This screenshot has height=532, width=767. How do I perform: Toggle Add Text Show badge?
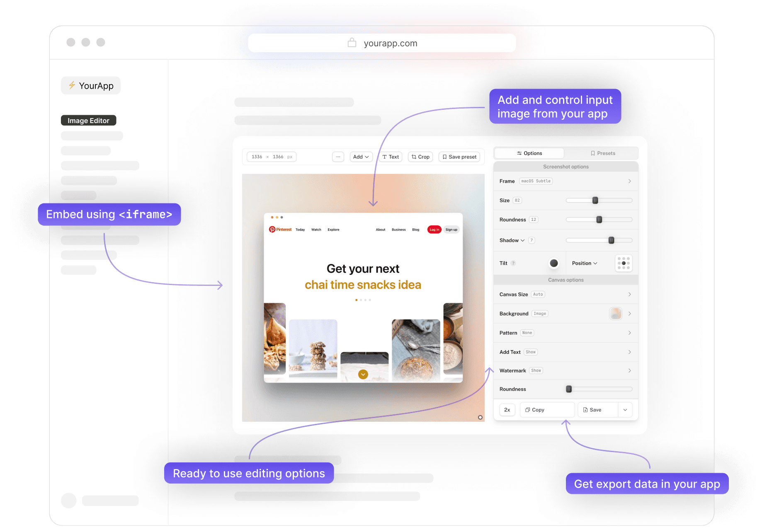point(531,352)
